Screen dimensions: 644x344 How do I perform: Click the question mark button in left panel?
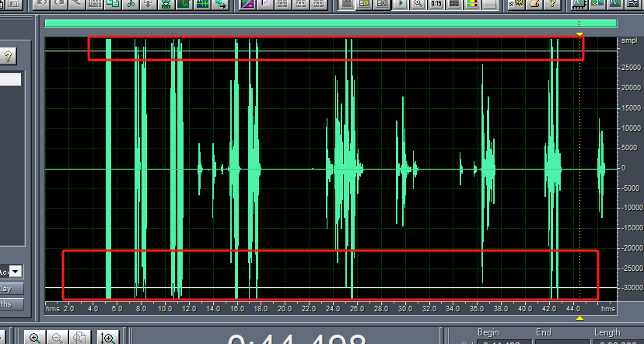click(x=9, y=56)
